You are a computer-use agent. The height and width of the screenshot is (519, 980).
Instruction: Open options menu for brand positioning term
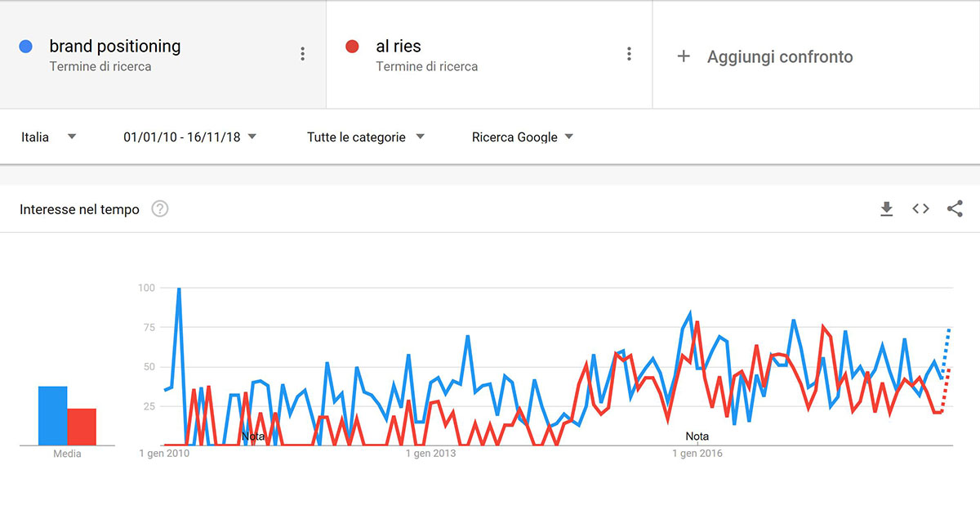pyautogui.click(x=302, y=54)
